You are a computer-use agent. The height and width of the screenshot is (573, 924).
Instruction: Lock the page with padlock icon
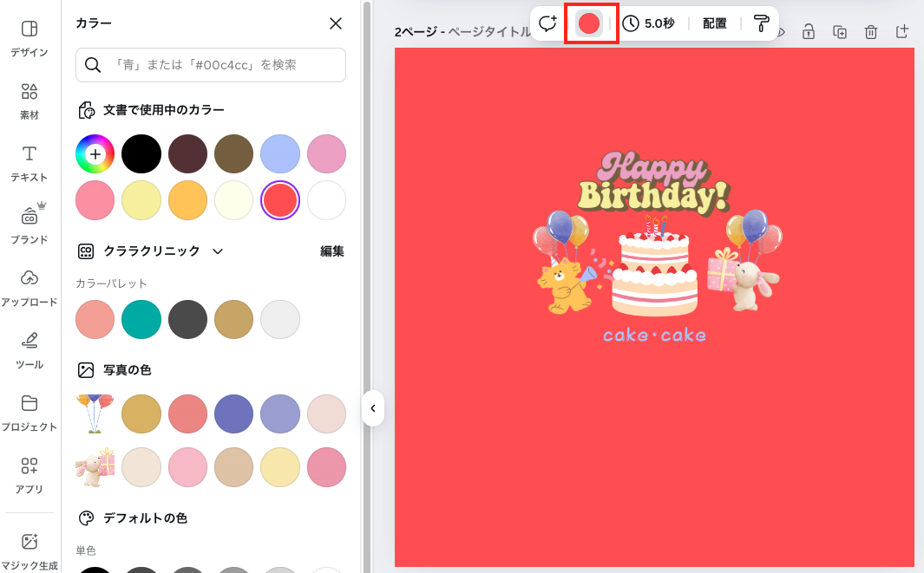tap(809, 32)
